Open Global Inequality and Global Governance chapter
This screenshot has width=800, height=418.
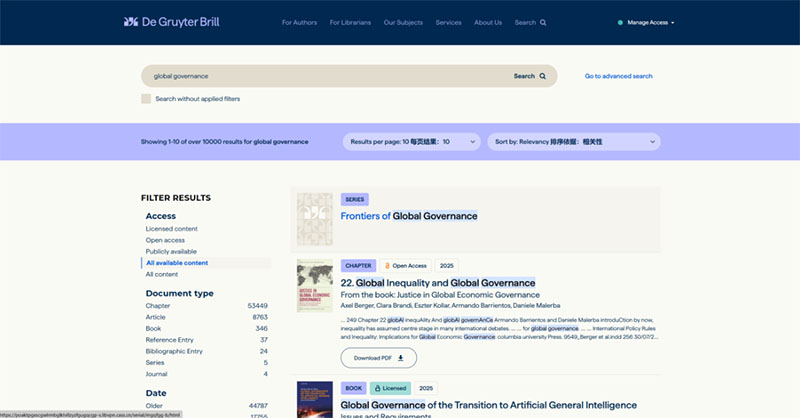(438, 283)
